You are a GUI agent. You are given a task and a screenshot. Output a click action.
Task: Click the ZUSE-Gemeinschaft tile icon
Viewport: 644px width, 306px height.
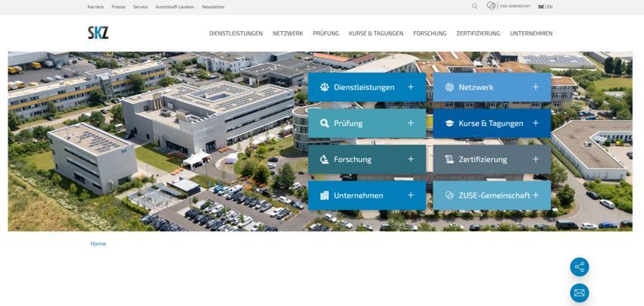coord(449,195)
